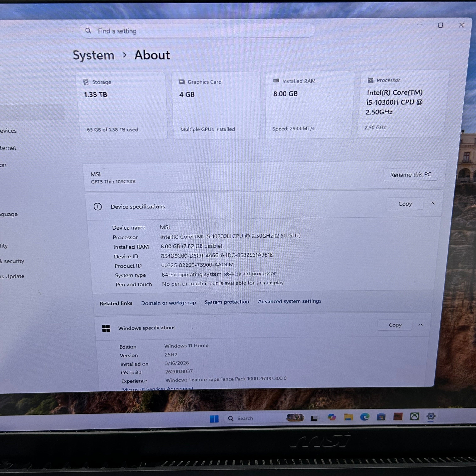Open Microsoft Store from the taskbar
476x476 pixels.
pyautogui.click(x=381, y=417)
